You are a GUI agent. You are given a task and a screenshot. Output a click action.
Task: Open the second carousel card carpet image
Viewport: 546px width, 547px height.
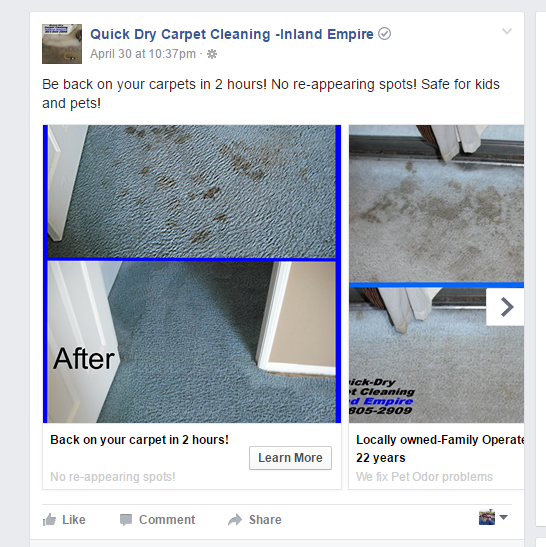point(436,274)
